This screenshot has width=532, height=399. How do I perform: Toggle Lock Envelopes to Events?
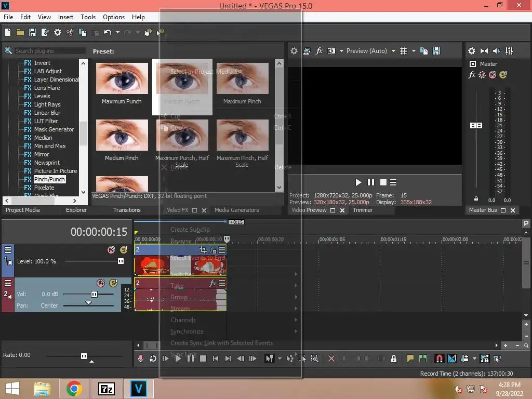[485, 358]
